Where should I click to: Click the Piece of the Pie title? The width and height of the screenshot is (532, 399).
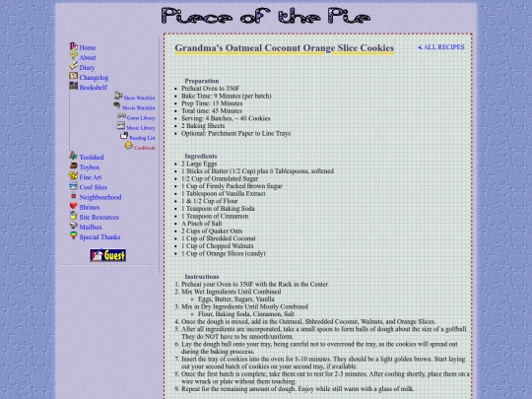266,16
